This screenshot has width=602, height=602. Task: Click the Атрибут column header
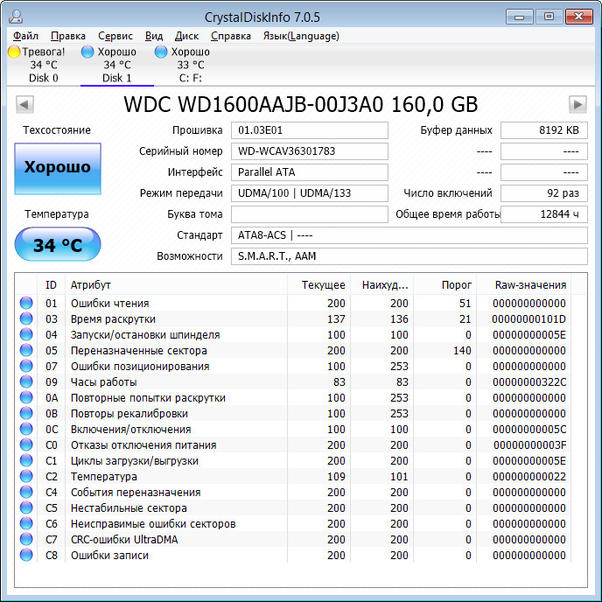[x=177, y=285]
